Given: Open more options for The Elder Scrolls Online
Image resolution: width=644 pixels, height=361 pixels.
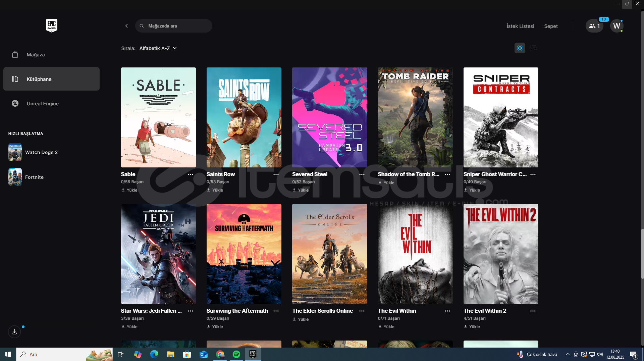Looking at the screenshot, I should click(x=362, y=311).
